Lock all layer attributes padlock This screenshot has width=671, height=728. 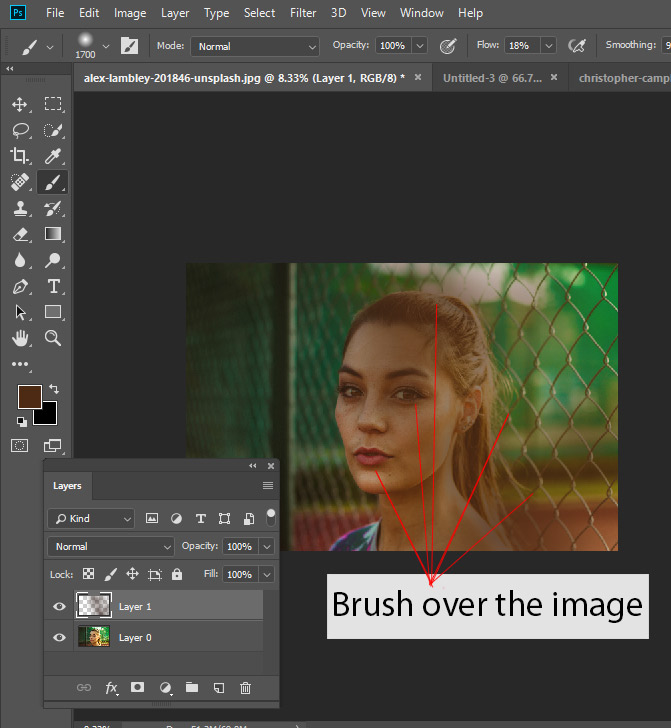177,574
